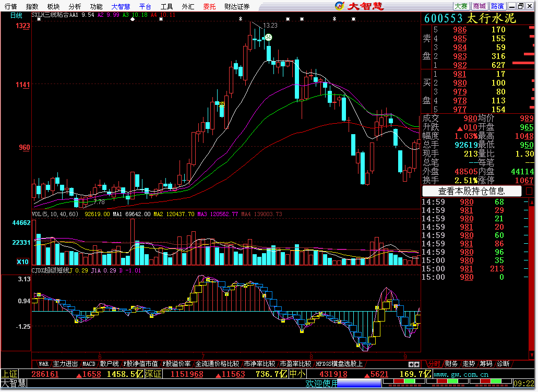Screen dimensions: 538x392
Task: Click the yellow marker icon on the candlestick
Action: (222, 105)
